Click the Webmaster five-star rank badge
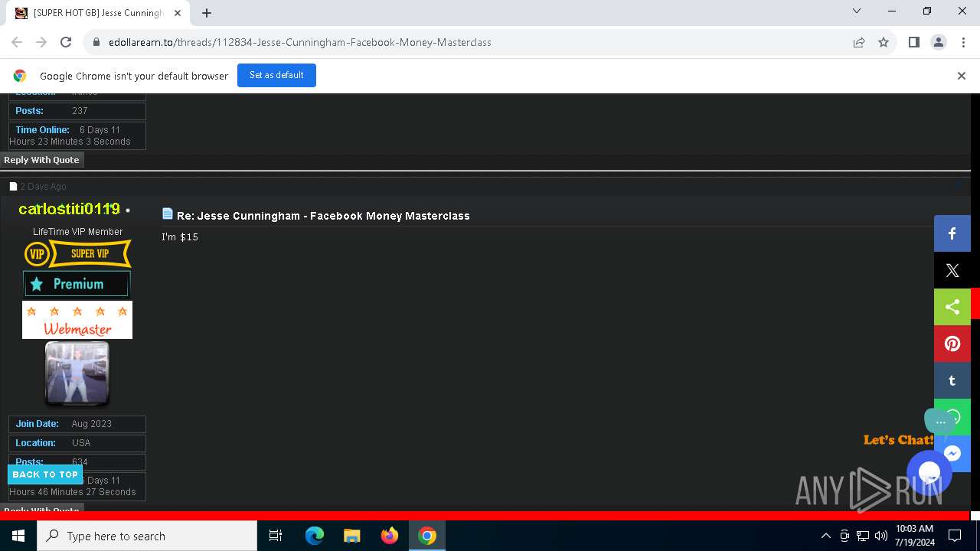 (77, 320)
